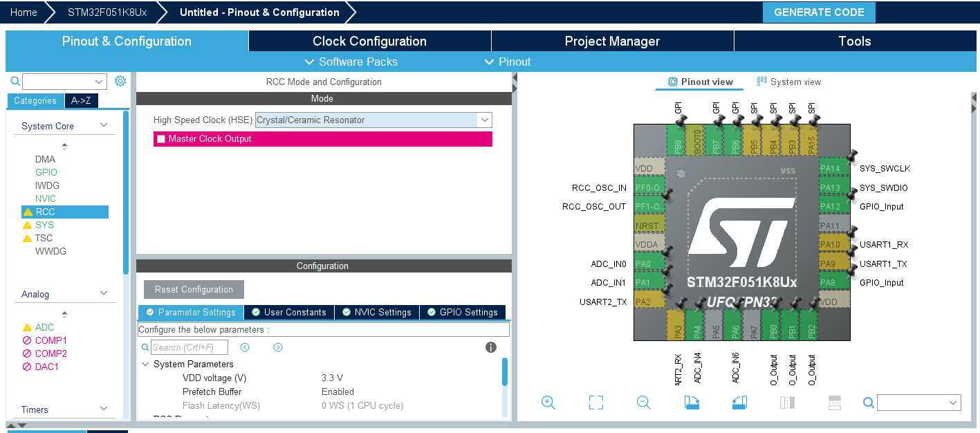Click STM32F051K8Ux breadcrumb
Viewport: 980px width, 433px height.
pyautogui.click(x=107, y=12)
